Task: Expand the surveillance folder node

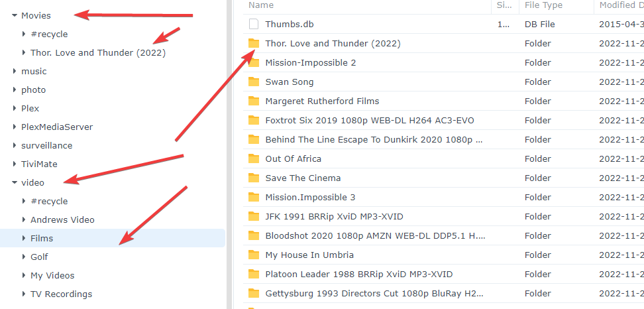Action: [x=15, y=145]
